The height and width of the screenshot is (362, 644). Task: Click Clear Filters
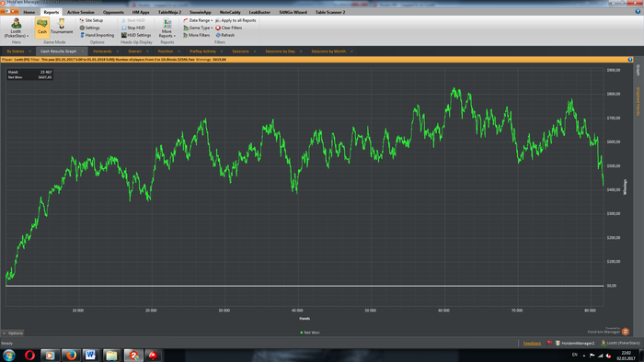click(229, 28)
